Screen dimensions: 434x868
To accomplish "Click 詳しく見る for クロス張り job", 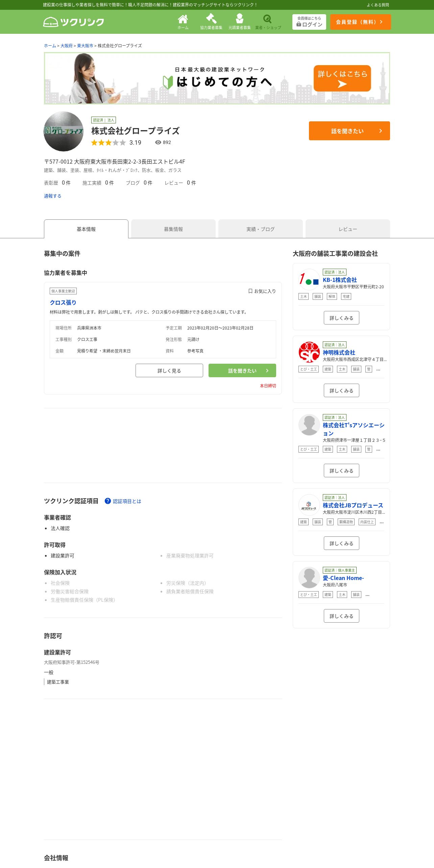I will pyautogui.click(x=169, y=370).
